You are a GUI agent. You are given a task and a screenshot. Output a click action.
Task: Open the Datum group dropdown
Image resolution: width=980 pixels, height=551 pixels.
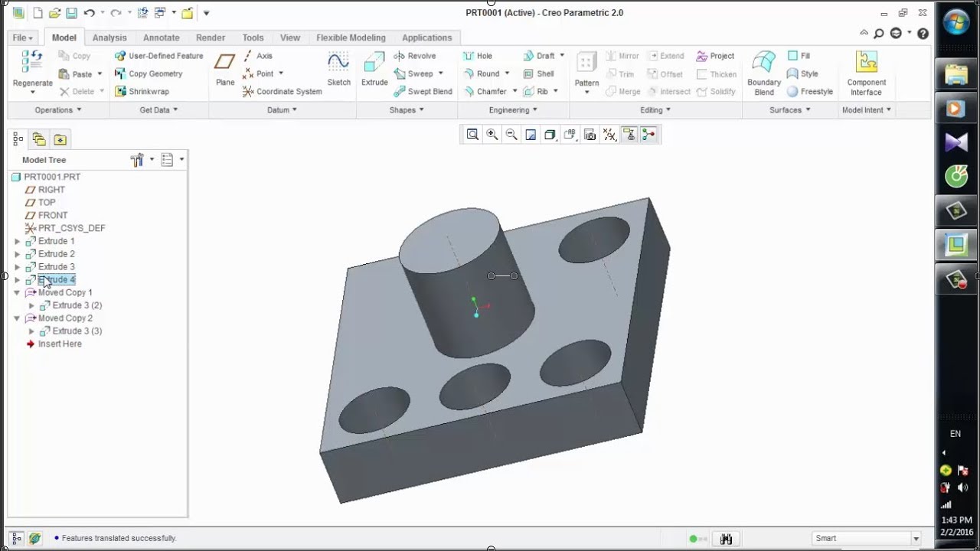(x=282, y=110)
